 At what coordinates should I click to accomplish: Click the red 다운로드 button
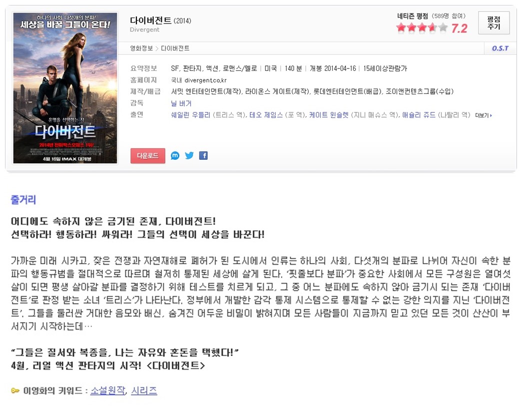coord(148,156)
